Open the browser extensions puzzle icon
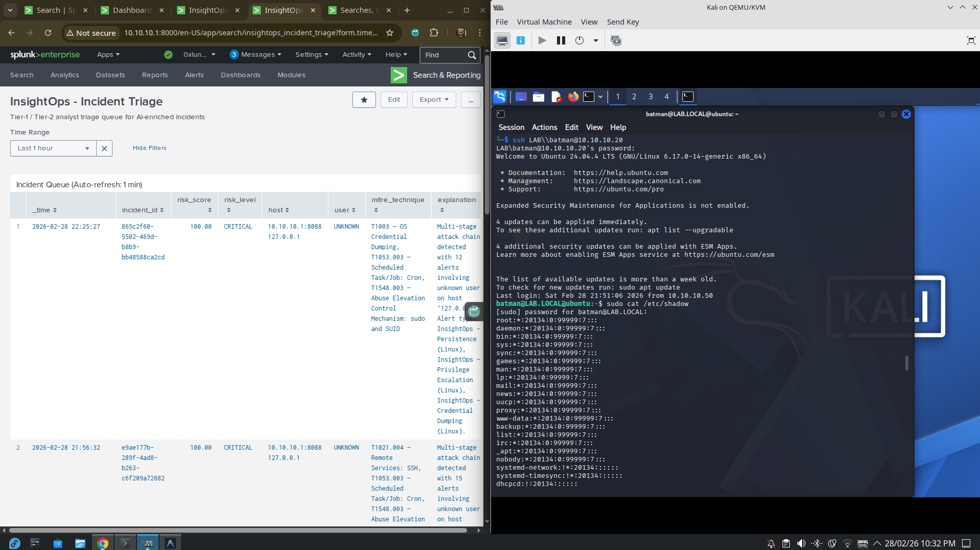This screenshot has height=550, width=980. click(x=434, y=33)
